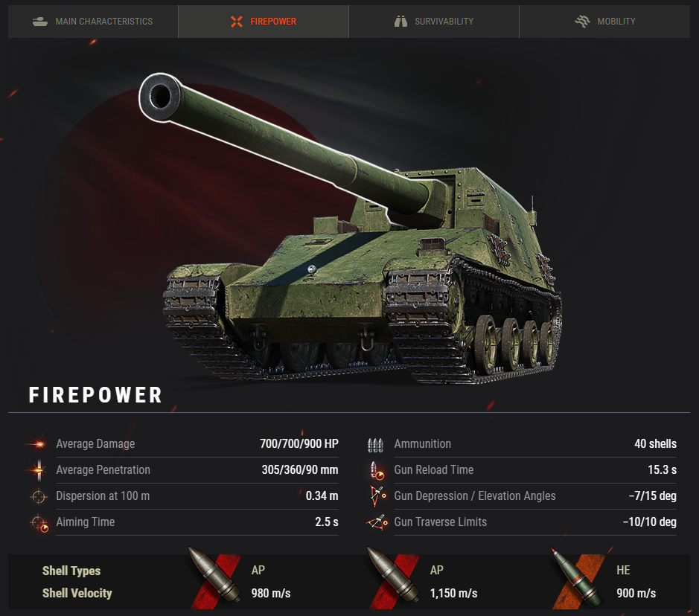The width and height of the screenshot is (699, 616).
Task: Open the Main Characteristics tab
Action: 93,22
